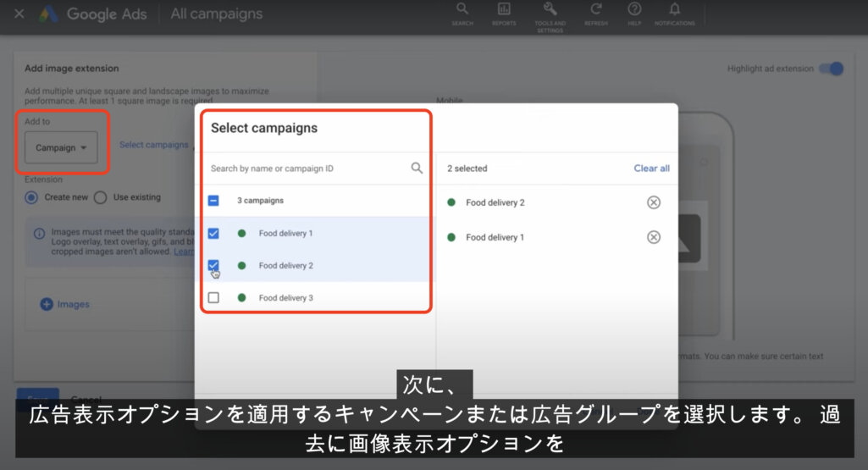
Task: Close the image extension editor with X
Action: (x=19, y=14)
